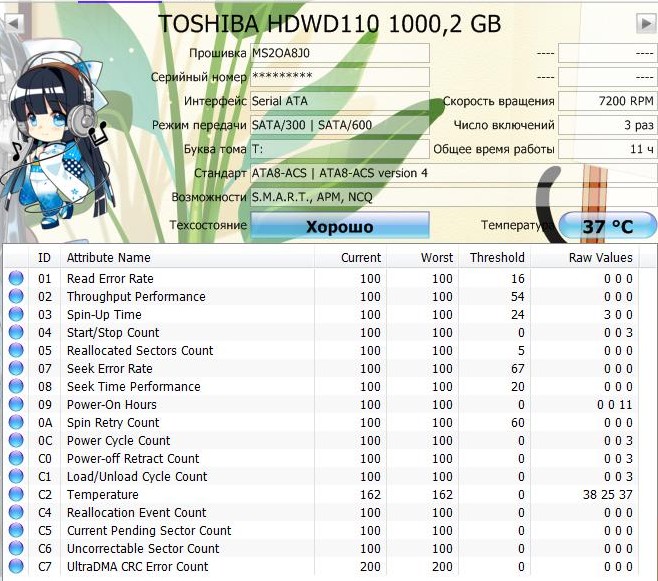
Task: Click the firmware field MS2OA8J0
Action: 340,53
